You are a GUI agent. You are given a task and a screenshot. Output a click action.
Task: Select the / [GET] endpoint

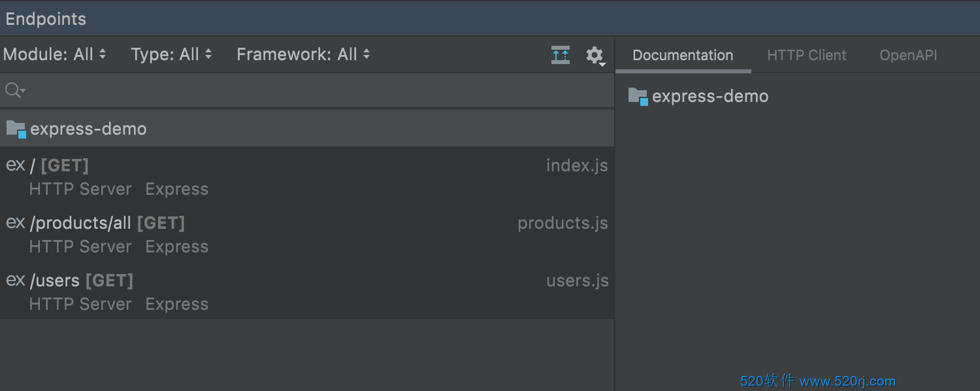coord(307,177)
